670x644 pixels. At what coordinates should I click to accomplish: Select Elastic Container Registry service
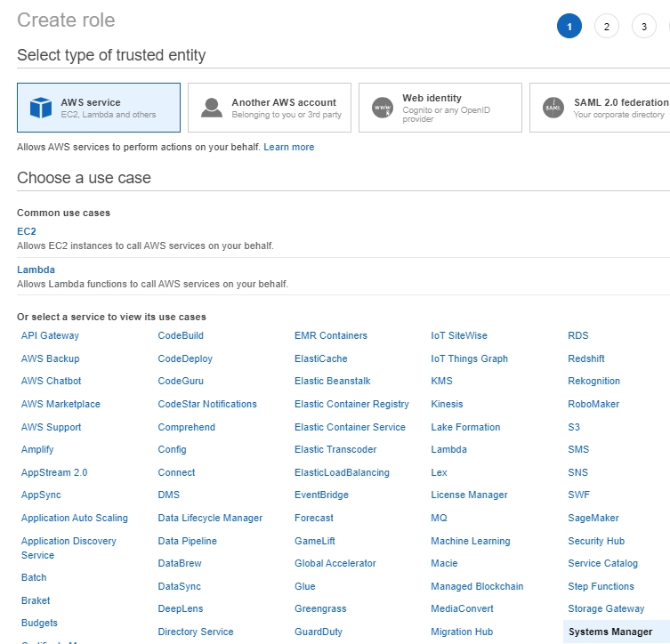coord(351,404)
